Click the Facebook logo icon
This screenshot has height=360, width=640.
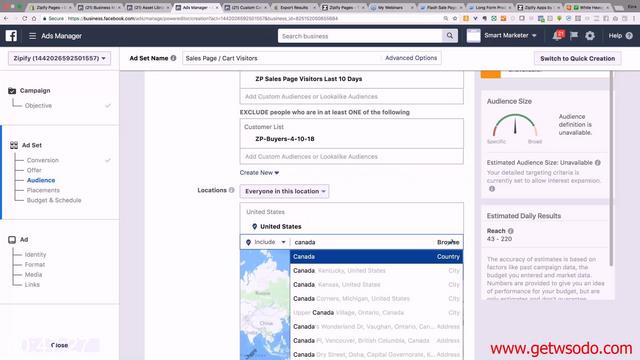click(11, 36)
